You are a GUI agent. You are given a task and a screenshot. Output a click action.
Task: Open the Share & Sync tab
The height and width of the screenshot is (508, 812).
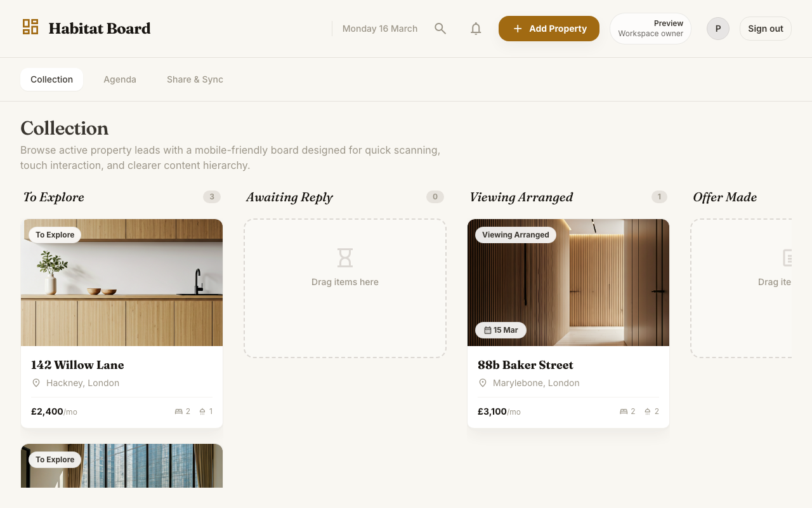tap(195, 79)
